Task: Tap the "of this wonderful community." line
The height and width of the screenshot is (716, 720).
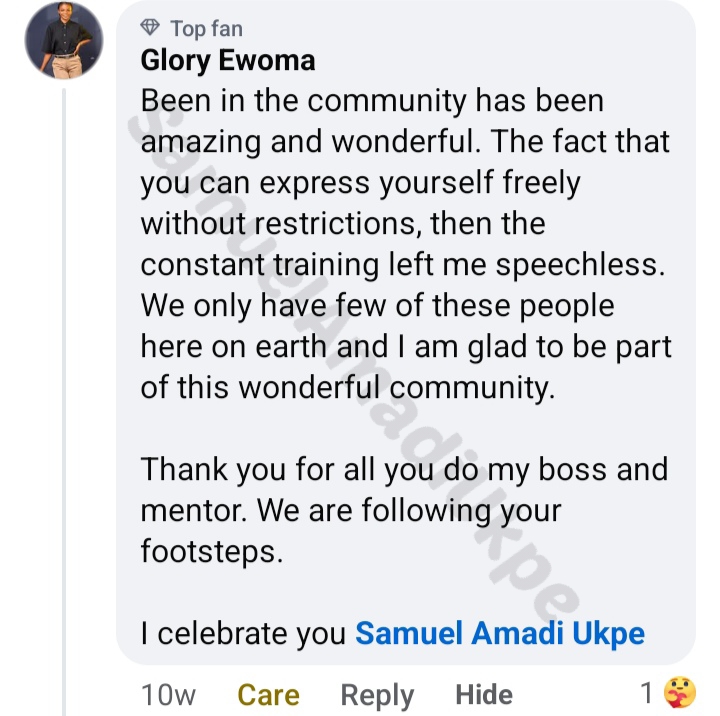Action: point(347,388)
